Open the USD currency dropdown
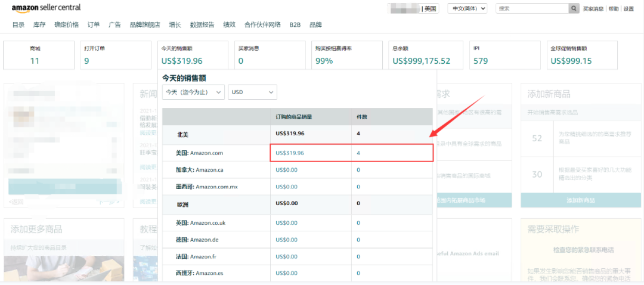644x285 pixels. click(252, 92)
